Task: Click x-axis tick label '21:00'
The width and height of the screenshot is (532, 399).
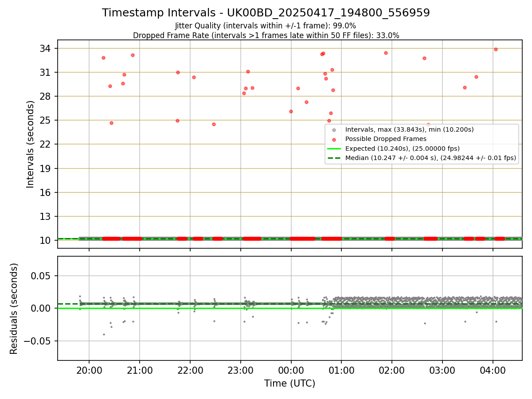Action: [140, 370]
